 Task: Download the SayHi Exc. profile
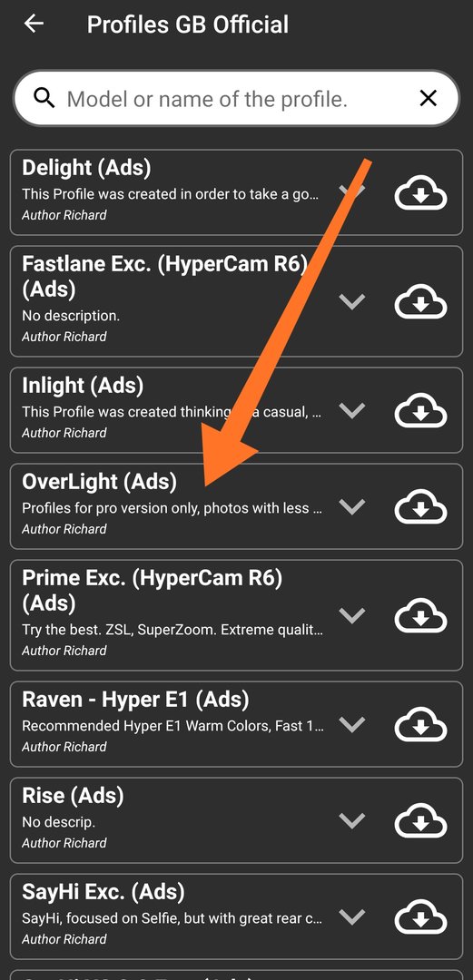(420, 918)
